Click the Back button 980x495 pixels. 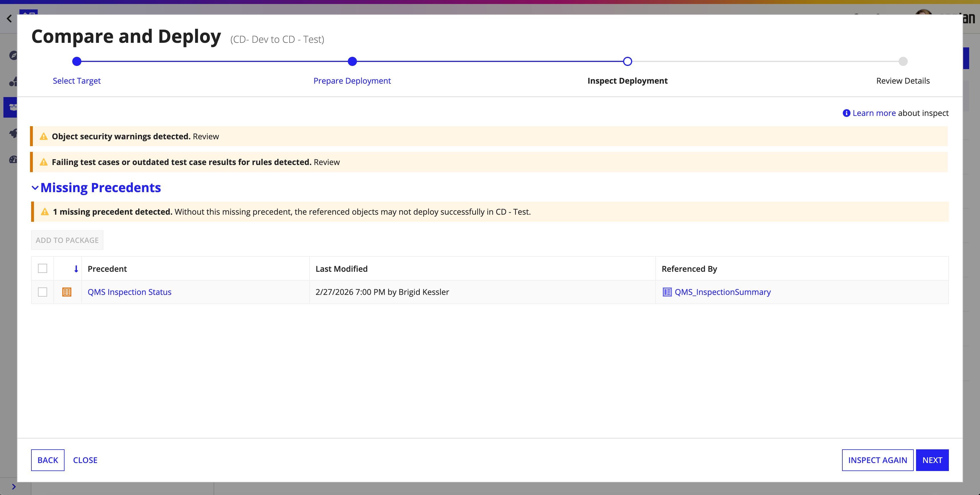point(48,460)
